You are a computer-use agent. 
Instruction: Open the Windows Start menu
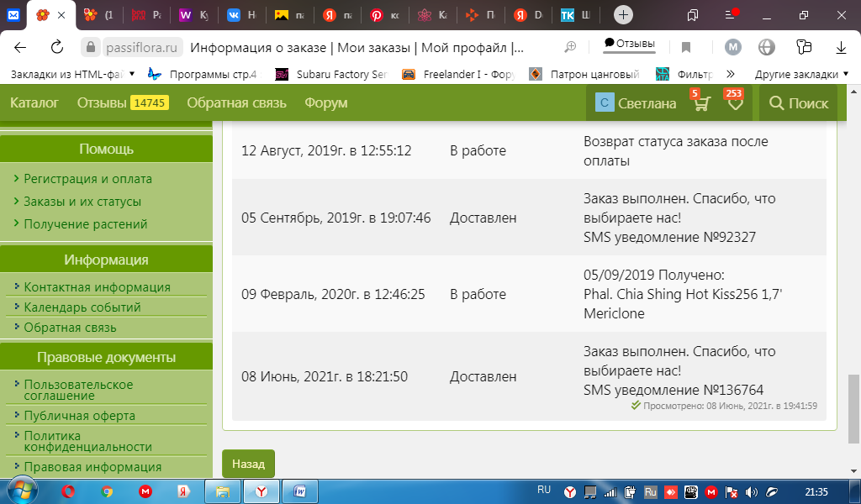(20, 491)
